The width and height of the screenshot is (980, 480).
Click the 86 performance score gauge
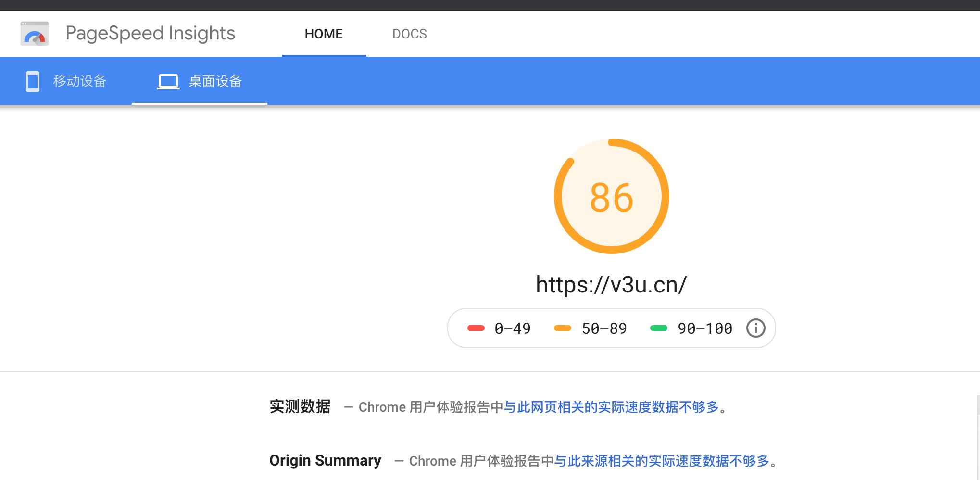click(x=611, y=195)
